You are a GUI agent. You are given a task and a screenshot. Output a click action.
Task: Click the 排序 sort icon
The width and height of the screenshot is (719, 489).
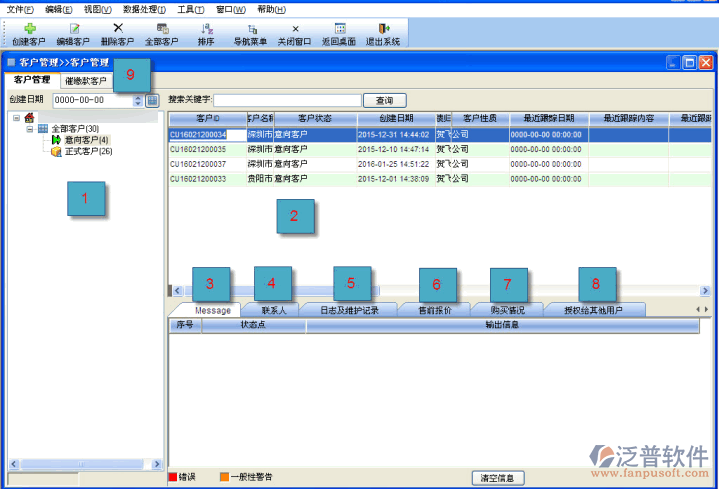[x=206, y=29]
